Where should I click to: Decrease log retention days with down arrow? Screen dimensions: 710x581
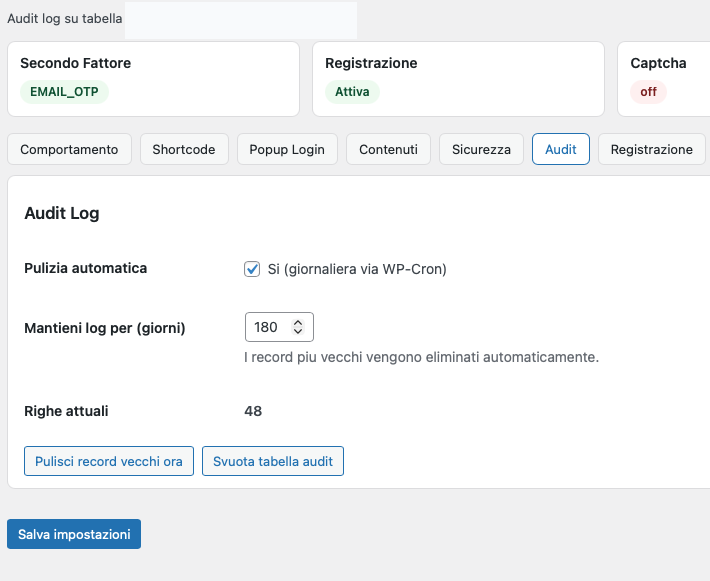tap(298, 332)
